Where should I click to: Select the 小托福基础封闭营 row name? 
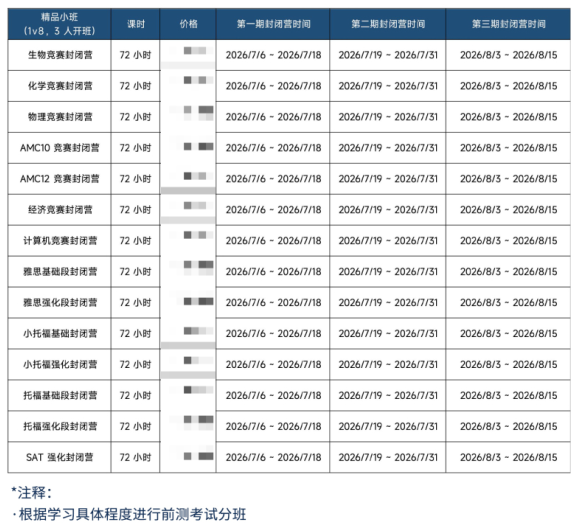coord(60,334)
